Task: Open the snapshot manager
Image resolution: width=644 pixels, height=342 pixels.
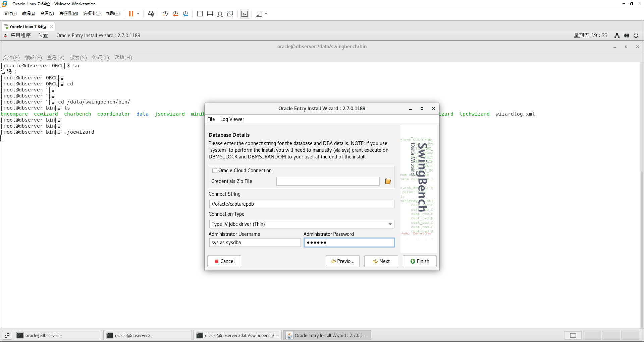Action: (185, 14)
